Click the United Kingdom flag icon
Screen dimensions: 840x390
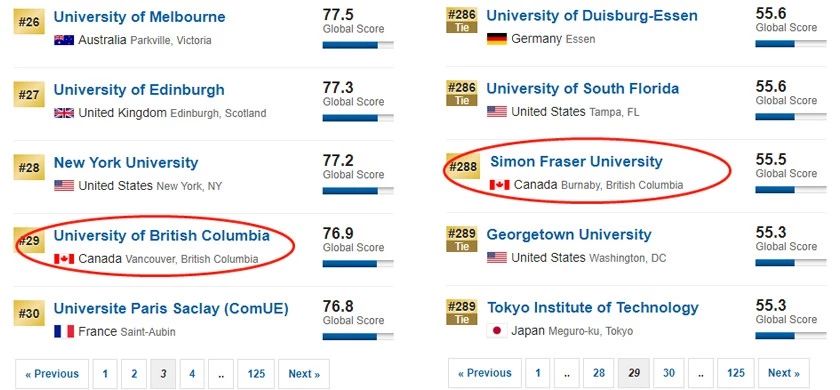click(x=64, y=113)
